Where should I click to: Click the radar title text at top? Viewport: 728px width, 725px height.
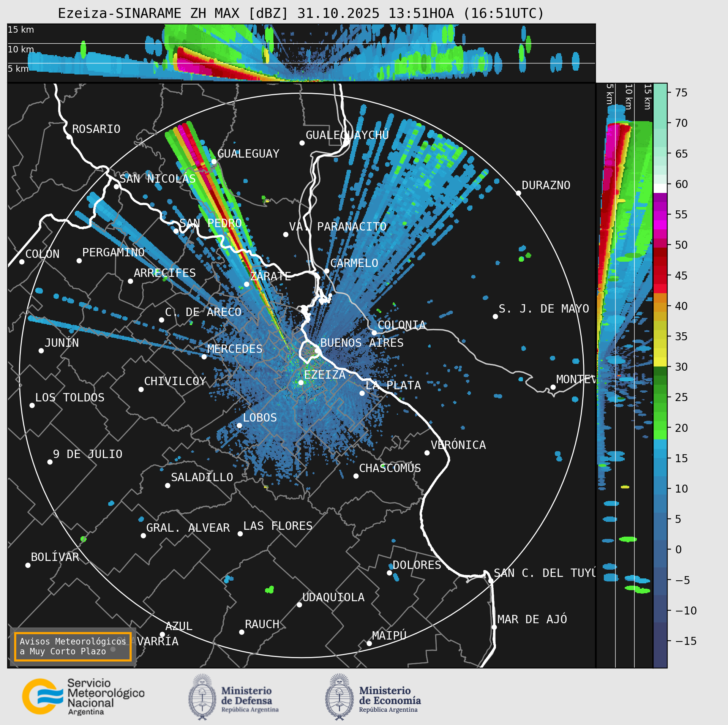tap(301, 14)
